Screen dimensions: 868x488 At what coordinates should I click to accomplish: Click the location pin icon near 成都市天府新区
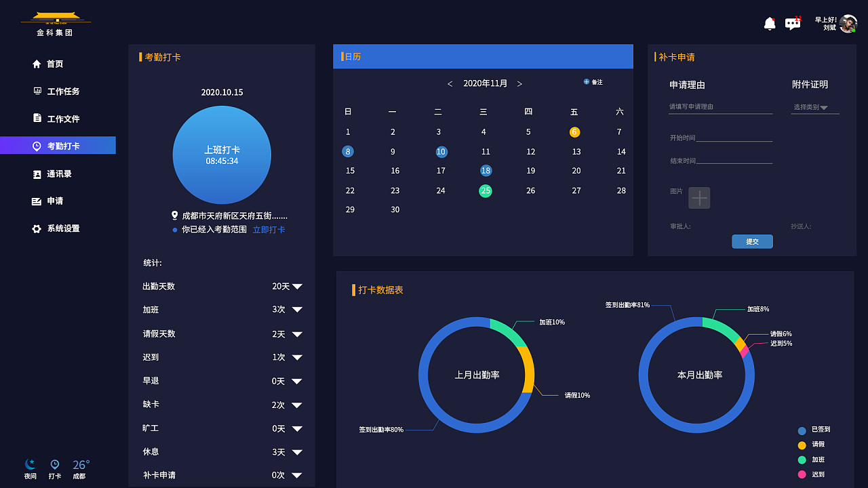click(x=174, y=215)
